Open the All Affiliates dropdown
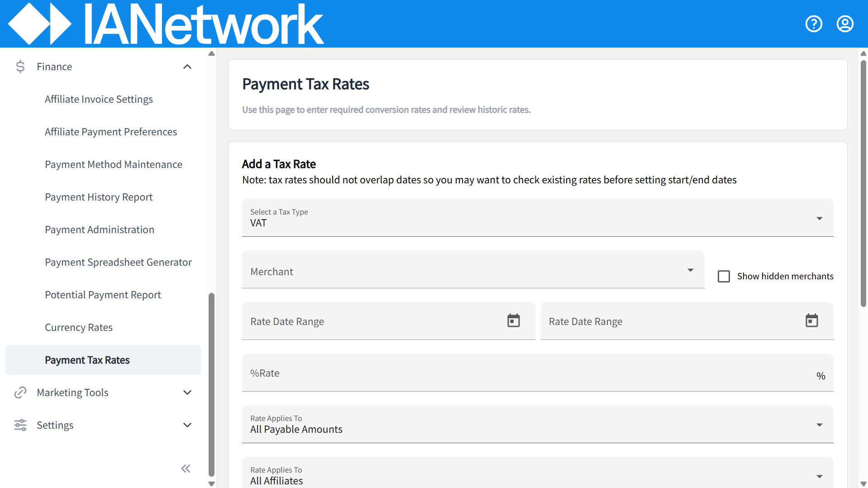This screenshot has height=488, width=868. click(819, 476)
